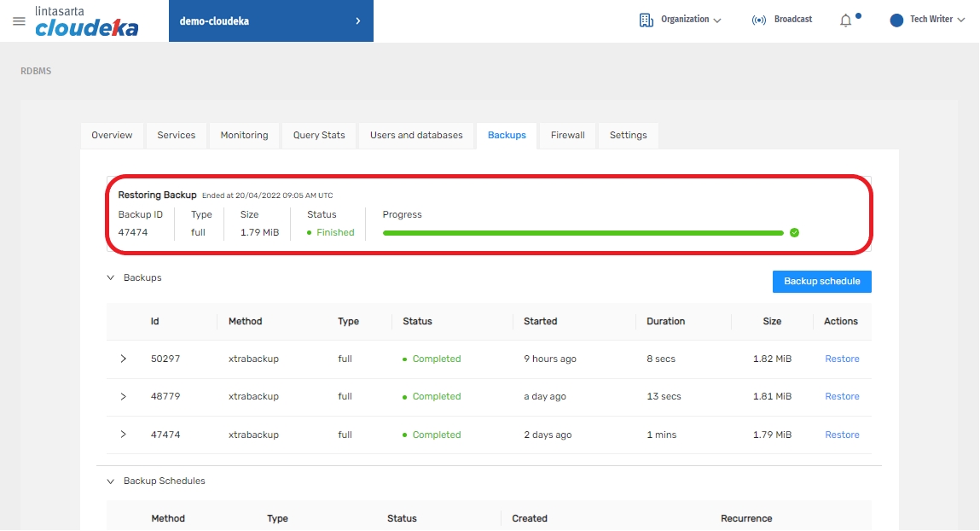980x531 pixels.
Task: Restore backup 47474 from the table
Action: tap(842, 435)
